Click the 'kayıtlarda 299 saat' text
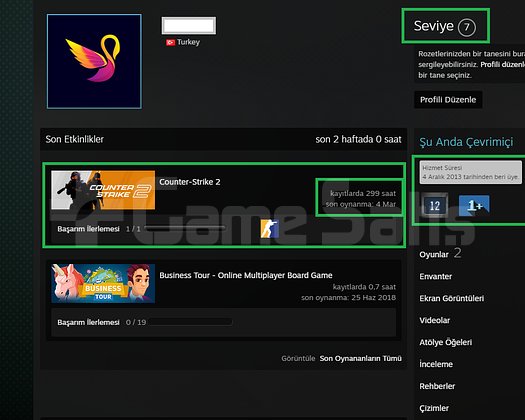This screenshot has width=525, height=420. (363, 193)
